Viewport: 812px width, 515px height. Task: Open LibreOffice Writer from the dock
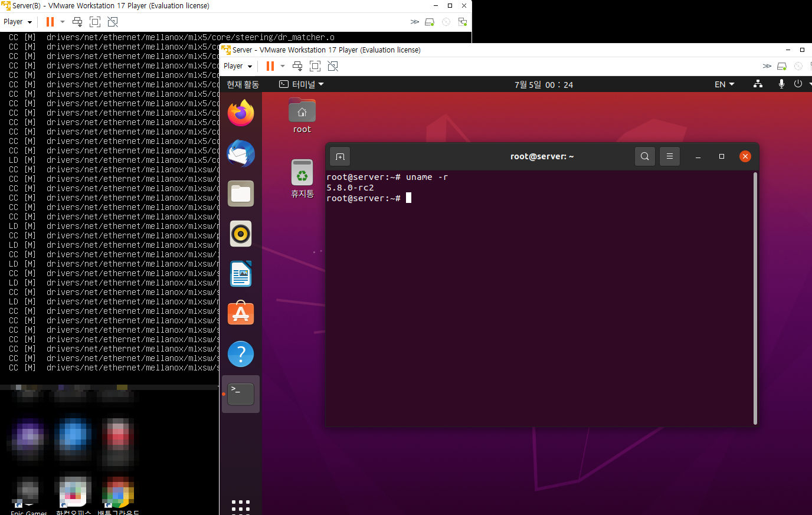click(x=241, y=274)
